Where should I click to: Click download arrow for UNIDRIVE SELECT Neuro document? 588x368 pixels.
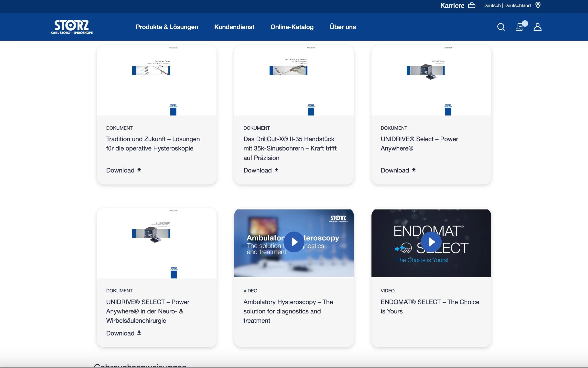click(139, 333)
